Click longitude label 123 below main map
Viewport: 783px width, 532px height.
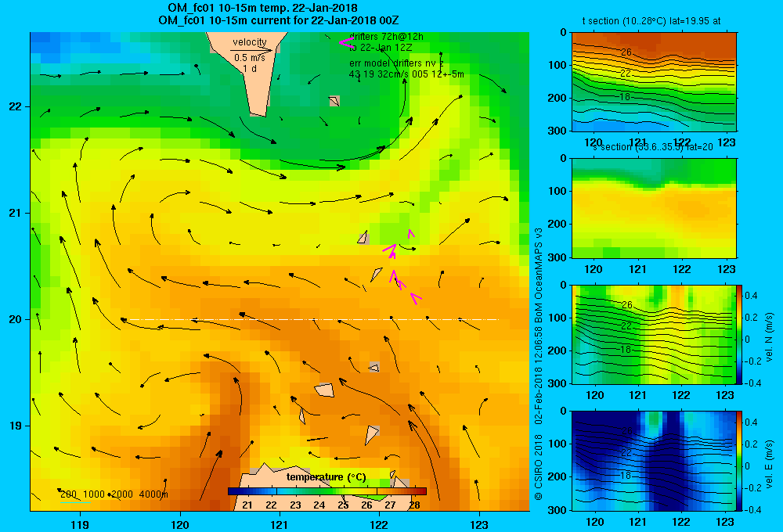tap(479, 524)
